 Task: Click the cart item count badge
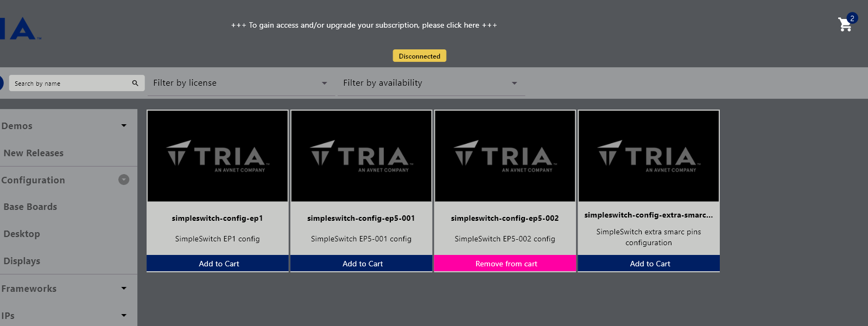coord(852,18)
